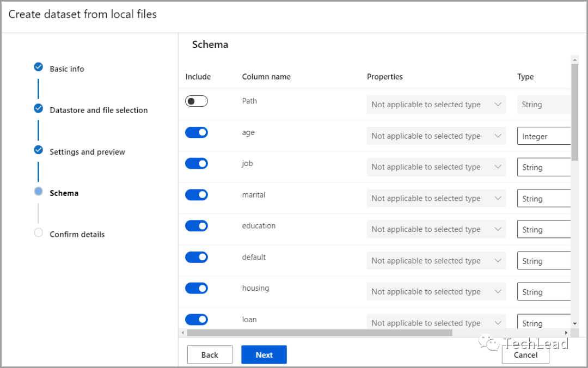The image size is (588, 368).
Task: Disable the age column include toggle
Action: (x=196, y=132)
